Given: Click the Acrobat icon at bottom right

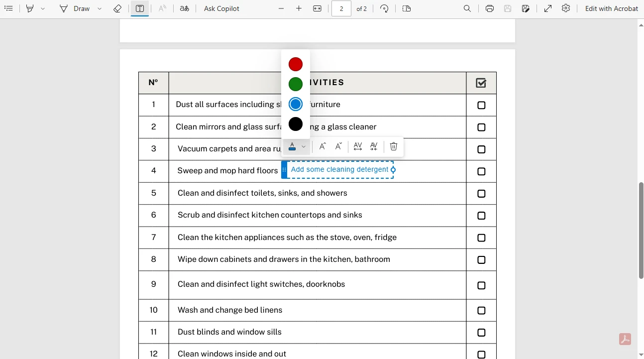Looking at the screenshot, I should [625, 339].
